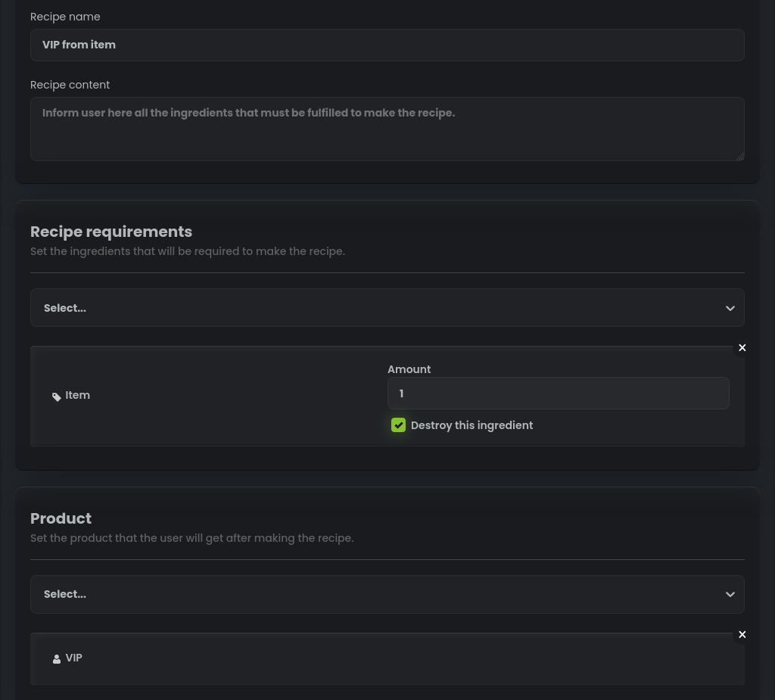Click the chevron on product Select dropdown

[730, 594]
